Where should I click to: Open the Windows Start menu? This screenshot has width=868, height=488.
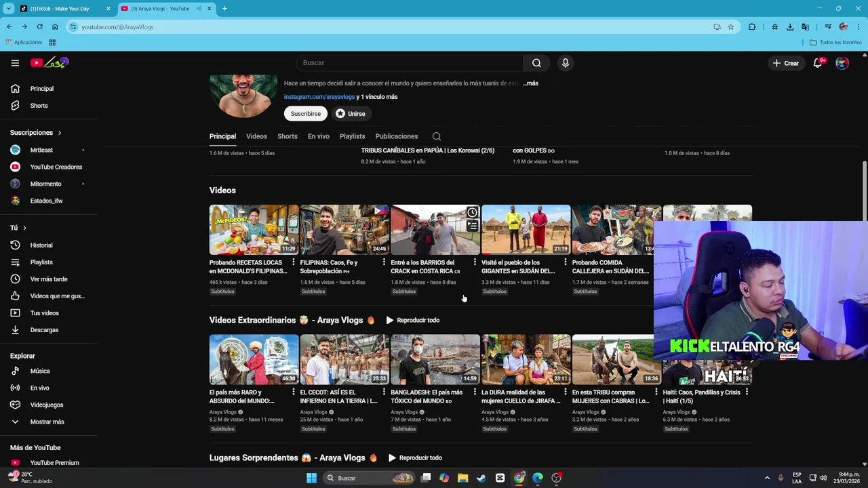[x=311, y=478]
